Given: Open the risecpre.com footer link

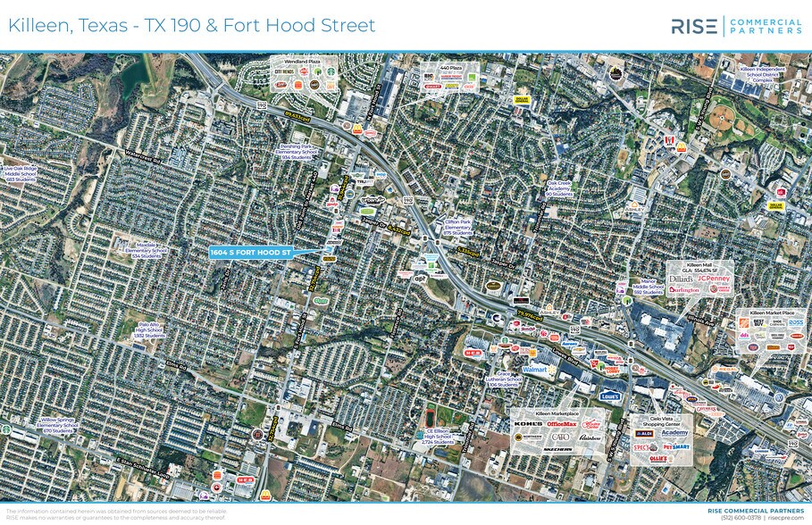Looking at the screenshot, I should 786,518.
